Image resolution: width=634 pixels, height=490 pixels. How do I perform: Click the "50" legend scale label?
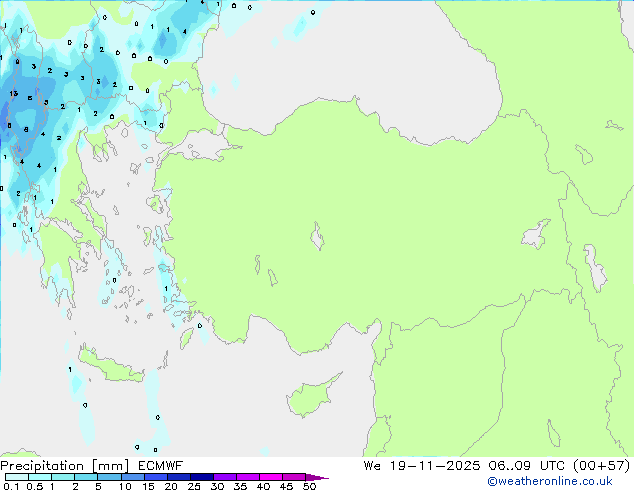310,486
